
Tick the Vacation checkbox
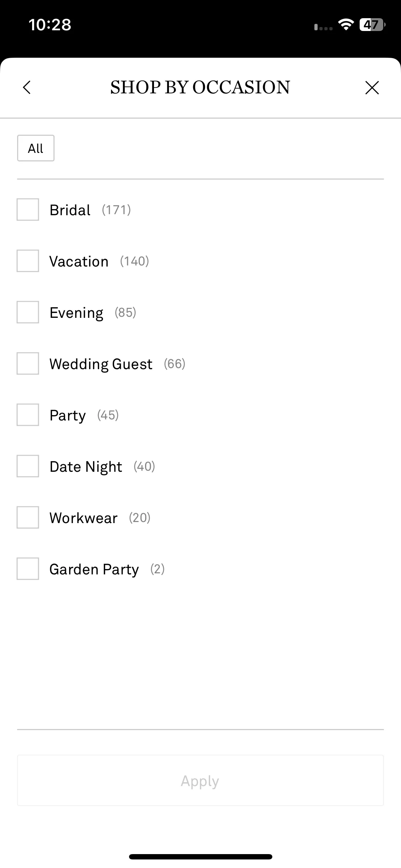28,261
